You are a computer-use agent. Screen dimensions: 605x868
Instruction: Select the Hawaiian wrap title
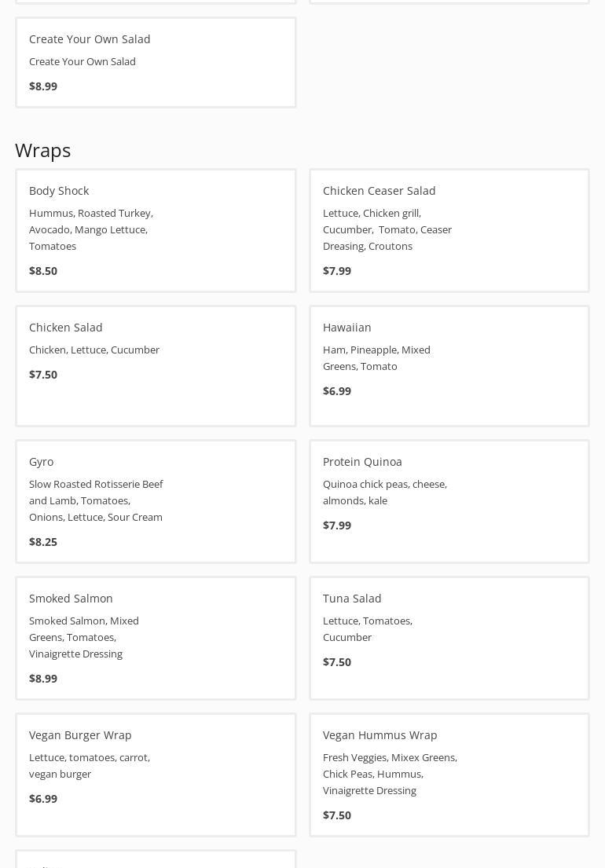[346, 328]
